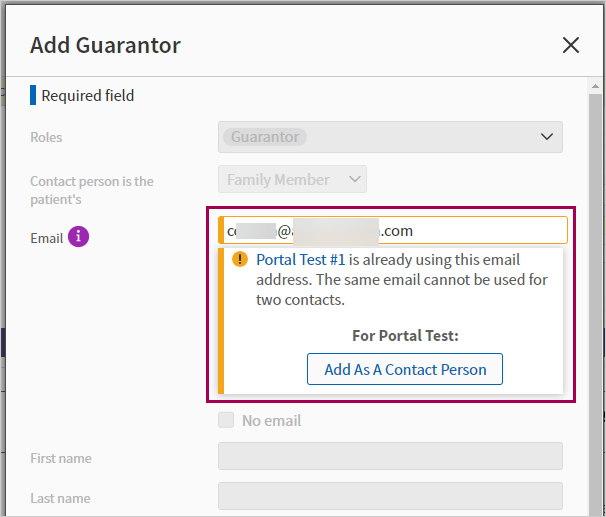Click the Roles field label

click(x=46, y=137)
